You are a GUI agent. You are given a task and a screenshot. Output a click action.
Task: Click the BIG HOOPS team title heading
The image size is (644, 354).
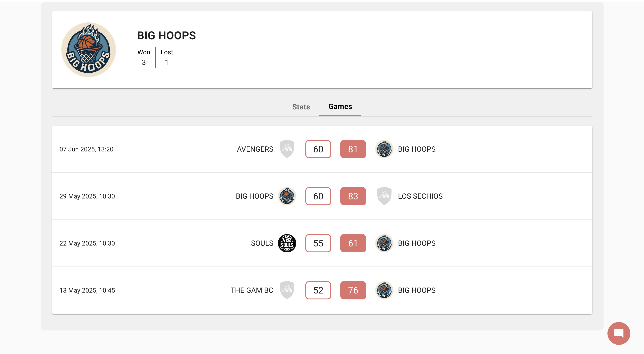pyautogui.click(x=166, y=35)
